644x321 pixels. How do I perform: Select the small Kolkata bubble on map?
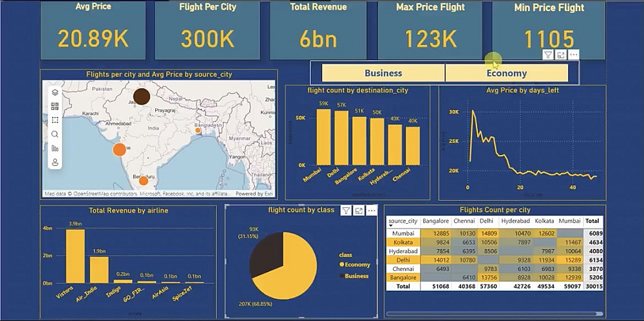pos(198,131)
